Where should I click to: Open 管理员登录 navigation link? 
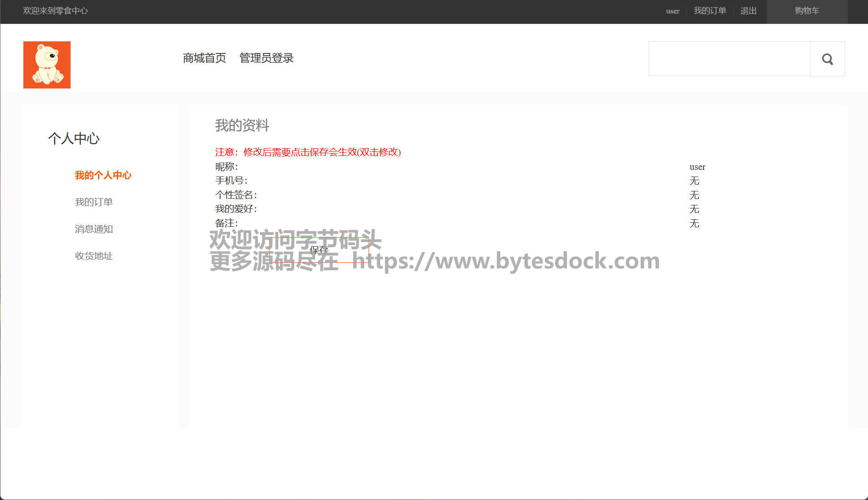point(266,58)
